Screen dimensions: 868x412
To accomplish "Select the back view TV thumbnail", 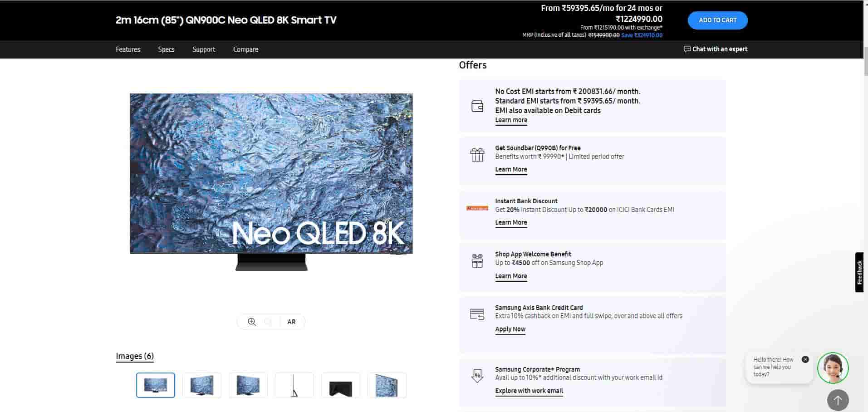I will [x=340, y=385].
